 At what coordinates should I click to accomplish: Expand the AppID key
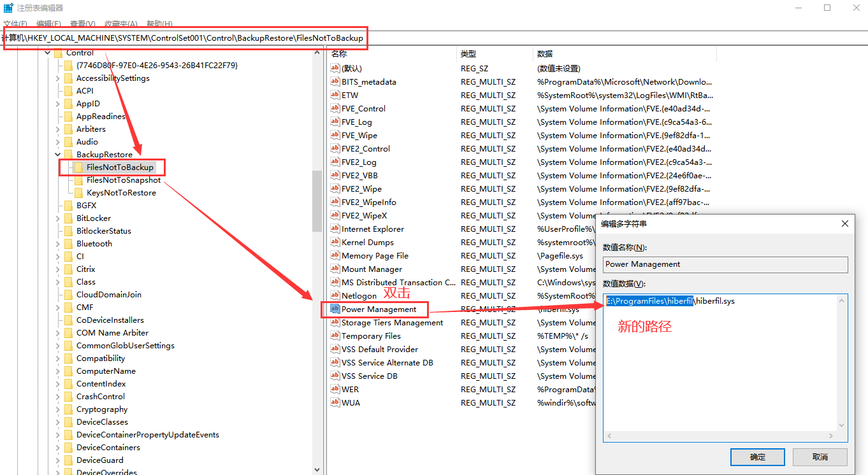pyautogui.click(x=58, y=104)
